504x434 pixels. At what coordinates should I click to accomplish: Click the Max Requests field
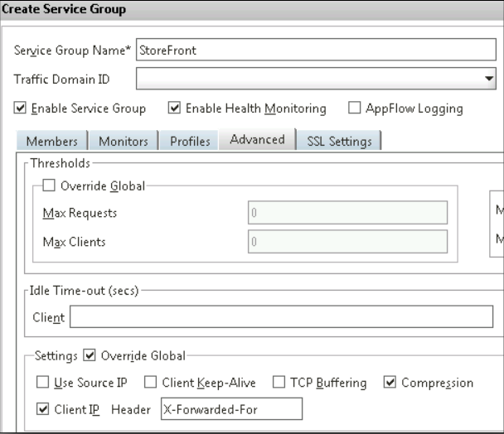[x=347, y=213]
